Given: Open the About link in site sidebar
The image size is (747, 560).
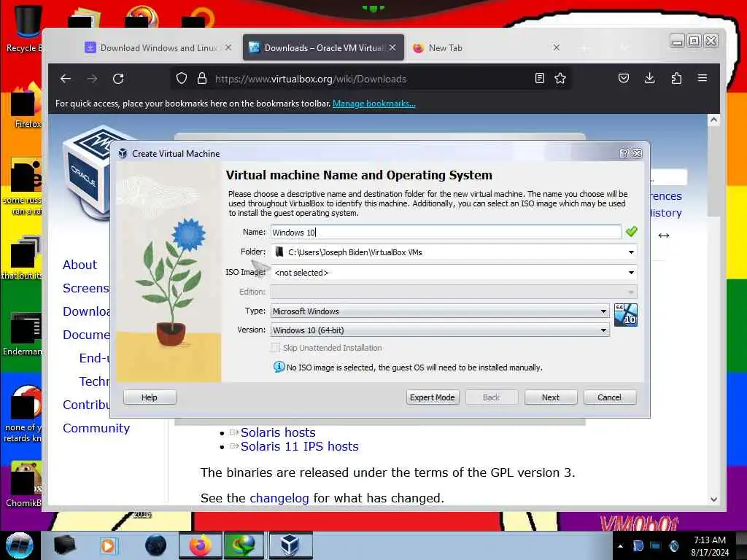Looking at the screenshot, I should (x=80, y=265).
